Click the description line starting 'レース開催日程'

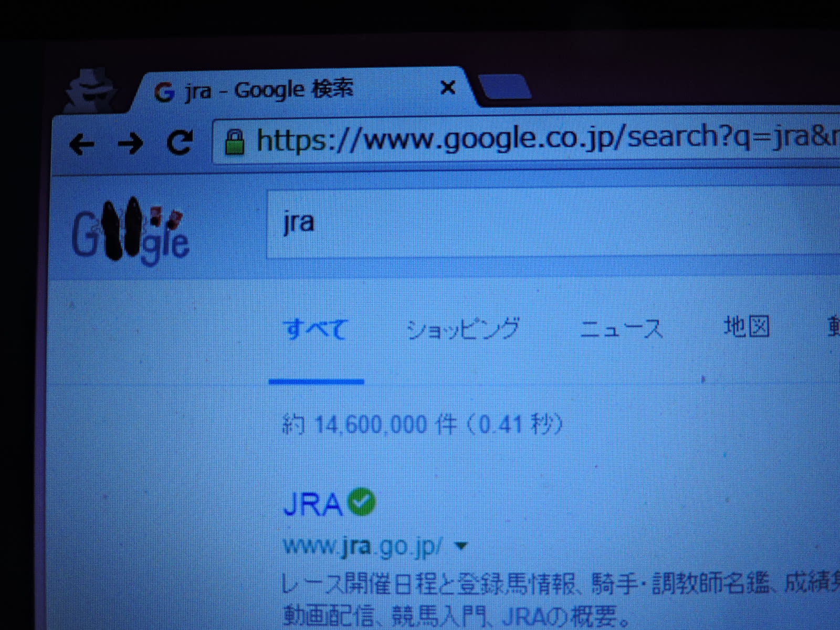561,583
